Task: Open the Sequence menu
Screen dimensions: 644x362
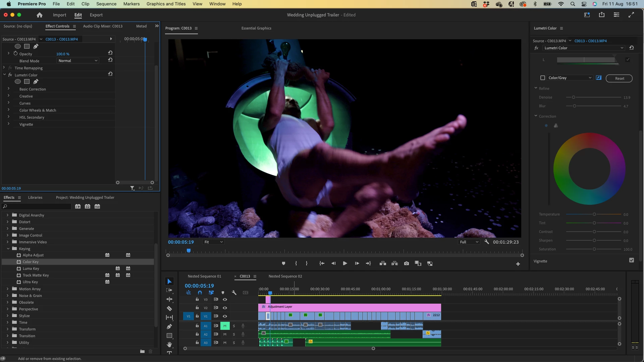Action: (106, 4)
